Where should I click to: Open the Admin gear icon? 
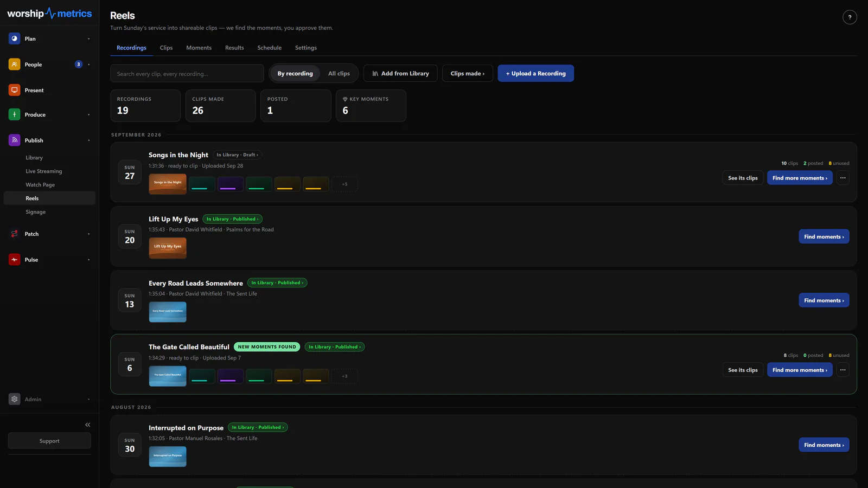[15, 399]
